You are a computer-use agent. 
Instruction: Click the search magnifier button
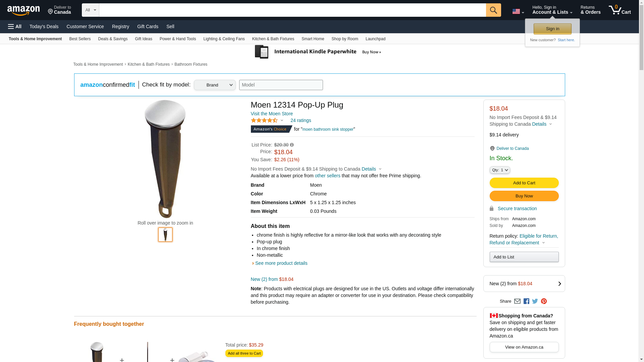493,10
